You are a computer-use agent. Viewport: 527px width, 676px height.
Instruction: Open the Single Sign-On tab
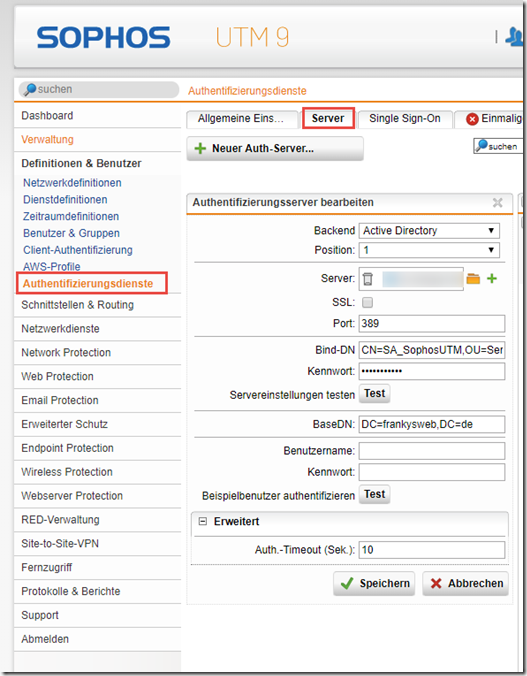[x=405, y=119]
